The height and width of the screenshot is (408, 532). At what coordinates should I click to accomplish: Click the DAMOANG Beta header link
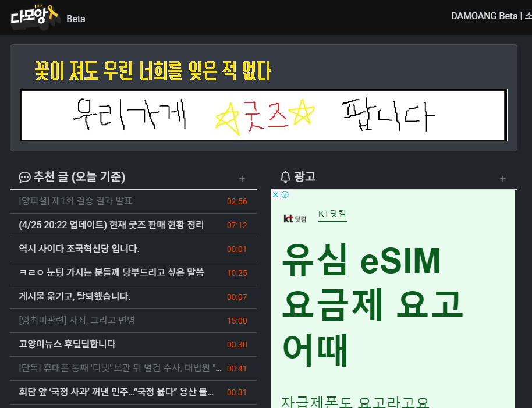click(x=484, y=16)
